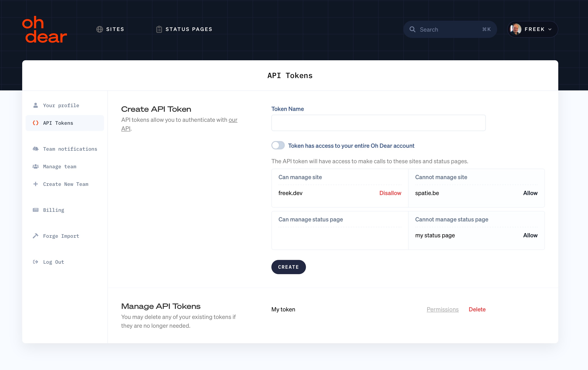588x370 pixels.
Task: Click 'Cannot manage site' column header
Action: 441,177
